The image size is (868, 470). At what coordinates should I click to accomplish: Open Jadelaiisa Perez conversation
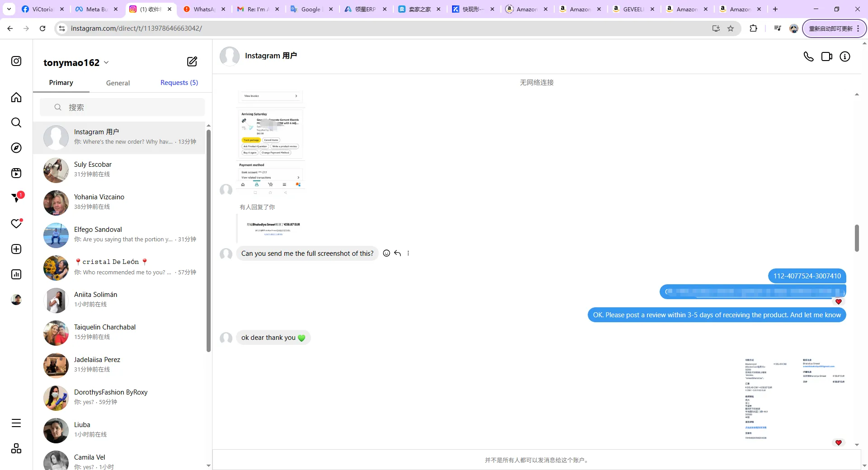pos(119,365)
